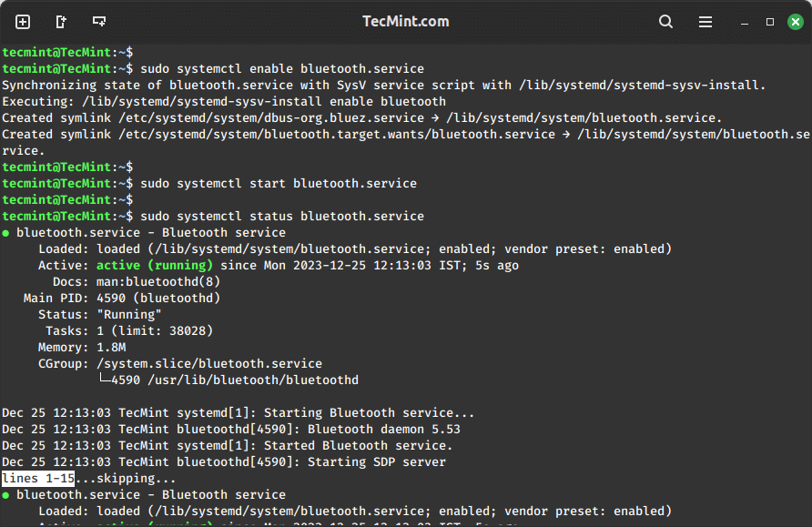
Task: Open the hamburger menu
Action: 705,20
